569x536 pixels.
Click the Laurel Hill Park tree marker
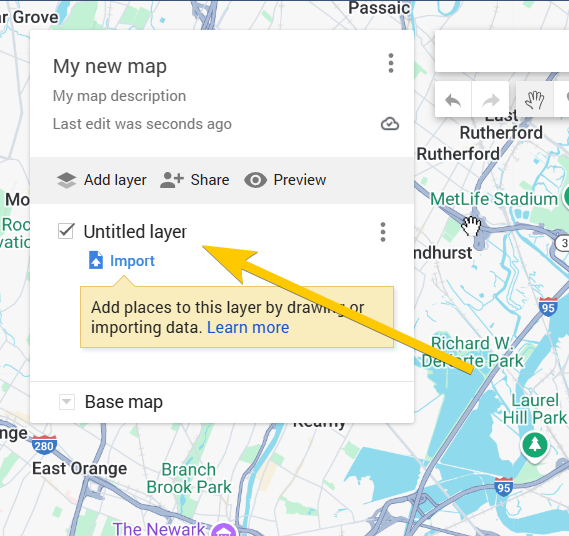[x=535, y=446]
